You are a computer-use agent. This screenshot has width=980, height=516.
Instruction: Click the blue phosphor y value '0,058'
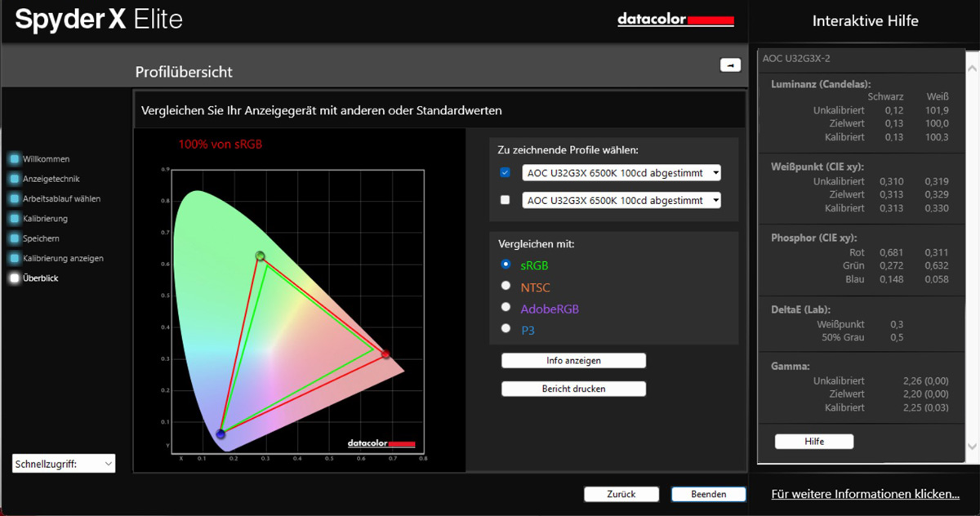pos(937,279)
